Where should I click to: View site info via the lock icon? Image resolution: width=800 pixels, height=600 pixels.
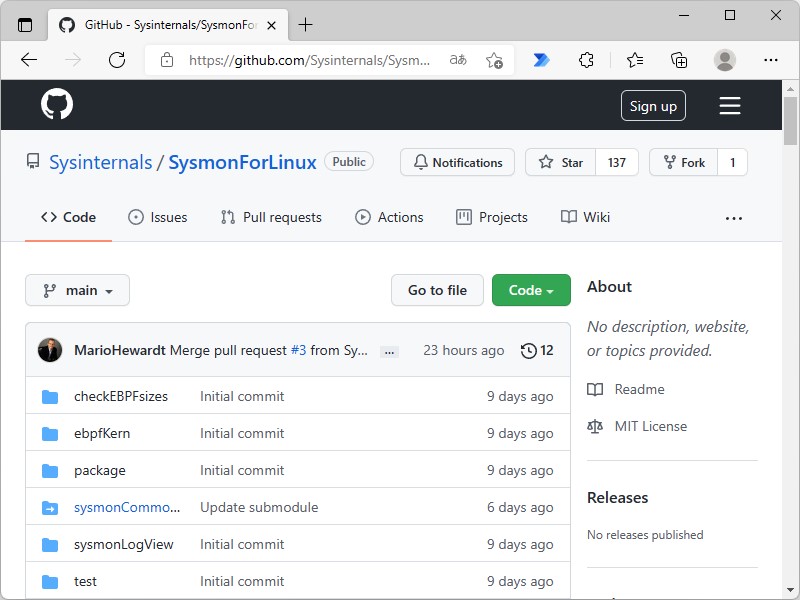click(166, 60)
